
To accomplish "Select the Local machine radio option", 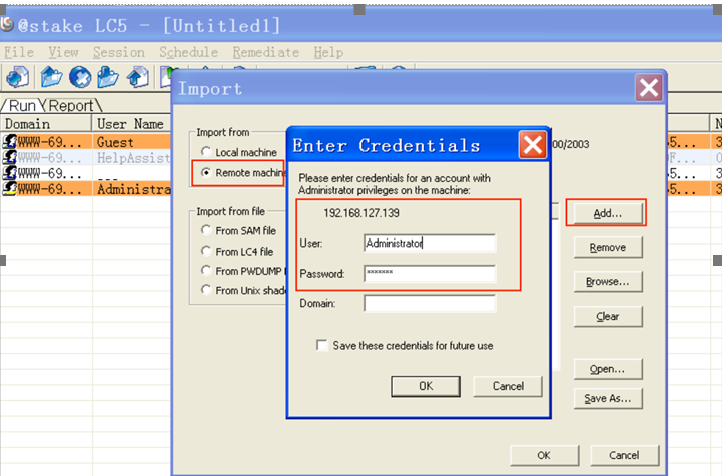I will 206,151.
